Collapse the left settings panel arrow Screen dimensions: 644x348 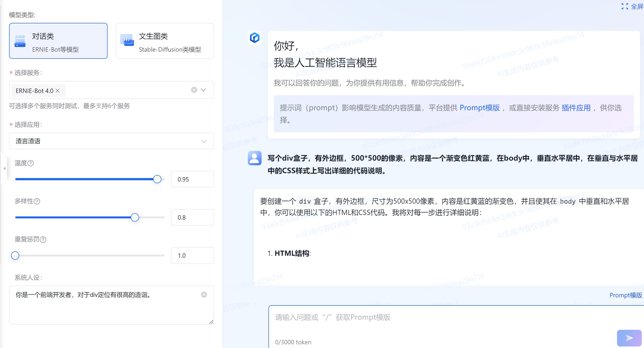[x=4, y=168]
